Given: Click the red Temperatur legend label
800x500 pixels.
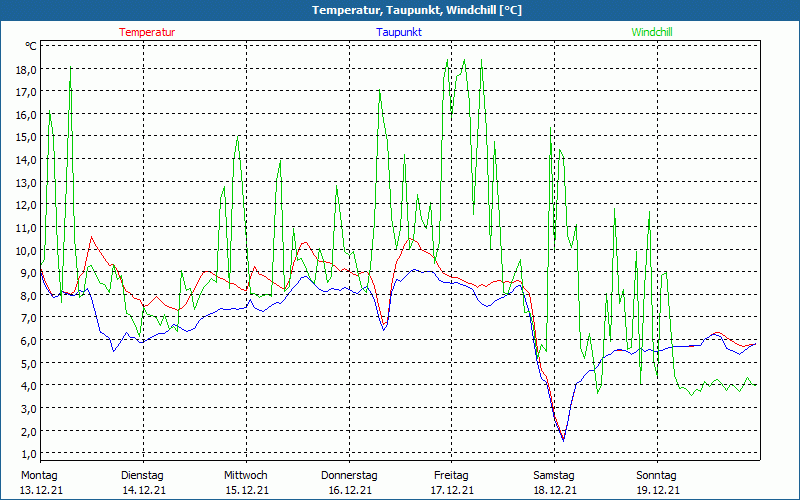Looking at the screenshot, I should click(x=147, y=32).
